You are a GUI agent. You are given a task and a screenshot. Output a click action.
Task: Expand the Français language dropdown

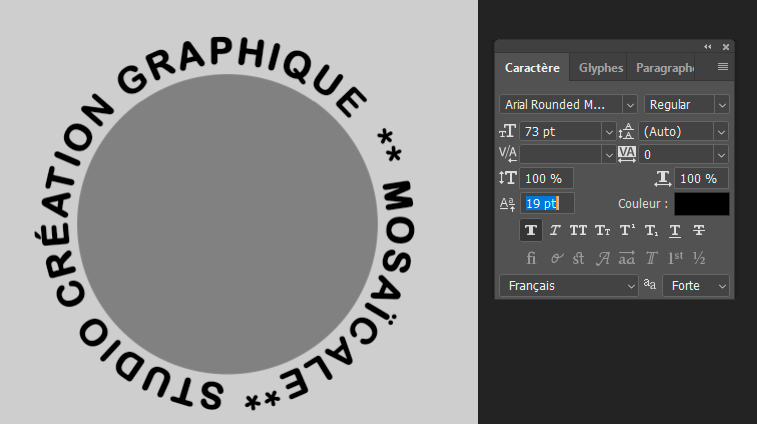pos(630,286)
